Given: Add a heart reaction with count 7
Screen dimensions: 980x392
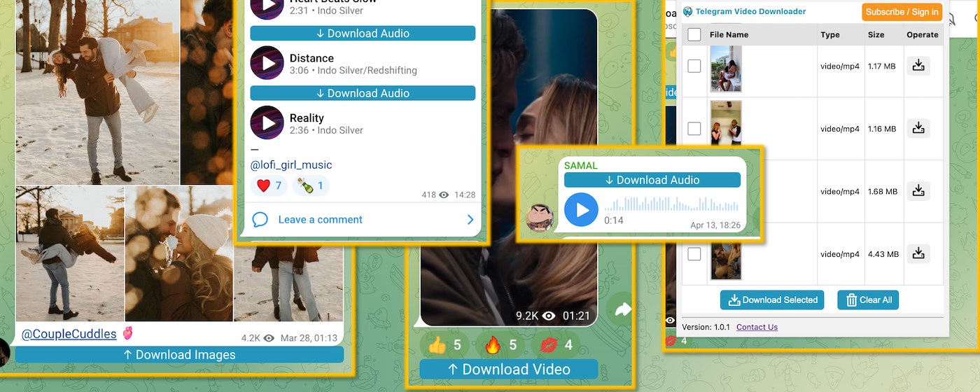Looking at the screenshot, I should [x=269, y=185].
